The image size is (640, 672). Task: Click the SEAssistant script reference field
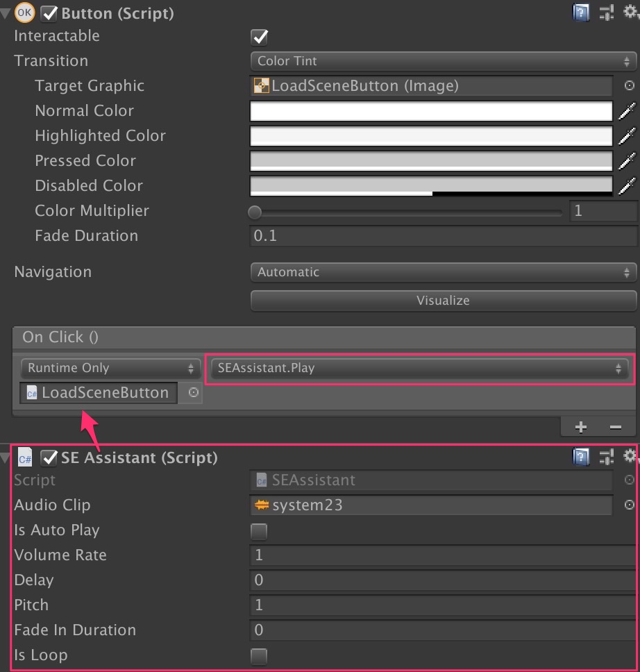pos(431,480)
